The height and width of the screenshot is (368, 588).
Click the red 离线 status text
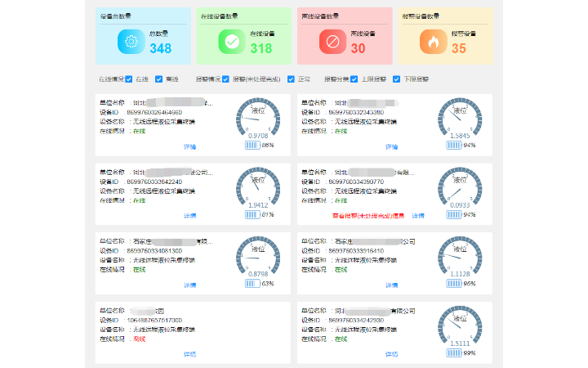coord(140,339)
